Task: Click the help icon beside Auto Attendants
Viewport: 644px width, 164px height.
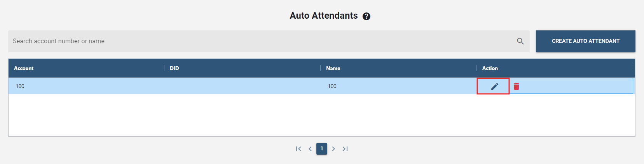Action: (x=367, y=16)
